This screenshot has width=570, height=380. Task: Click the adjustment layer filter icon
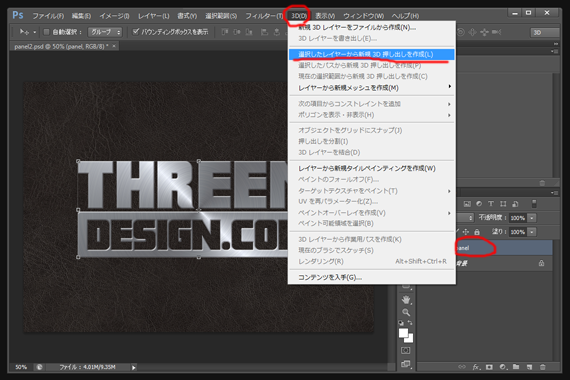pos(479,204)
